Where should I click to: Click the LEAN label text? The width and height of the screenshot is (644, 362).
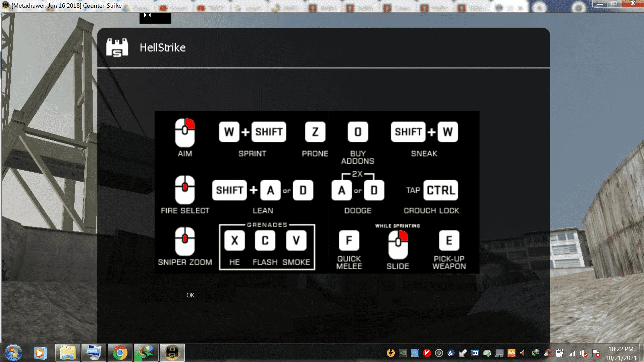[263, 210]
